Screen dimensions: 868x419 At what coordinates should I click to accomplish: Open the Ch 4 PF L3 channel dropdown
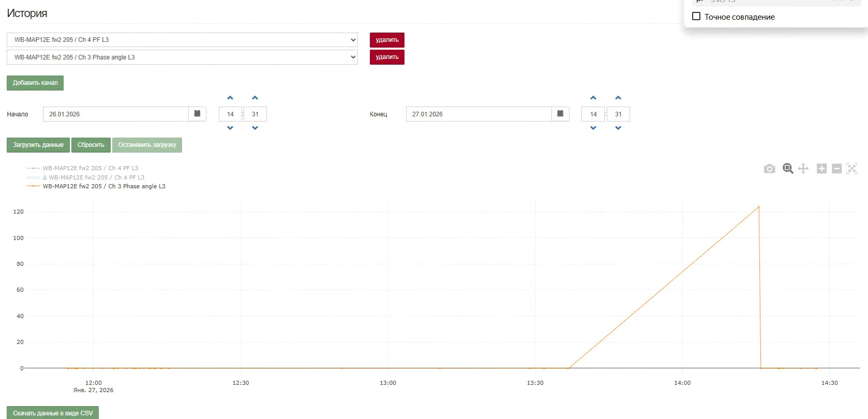pyautogui.click(x=182, y=40)
